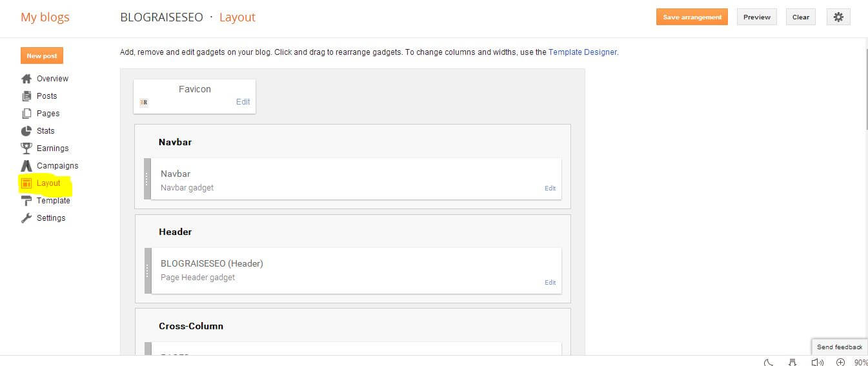Toggle night mode moon icon

[x=769, y=362]
